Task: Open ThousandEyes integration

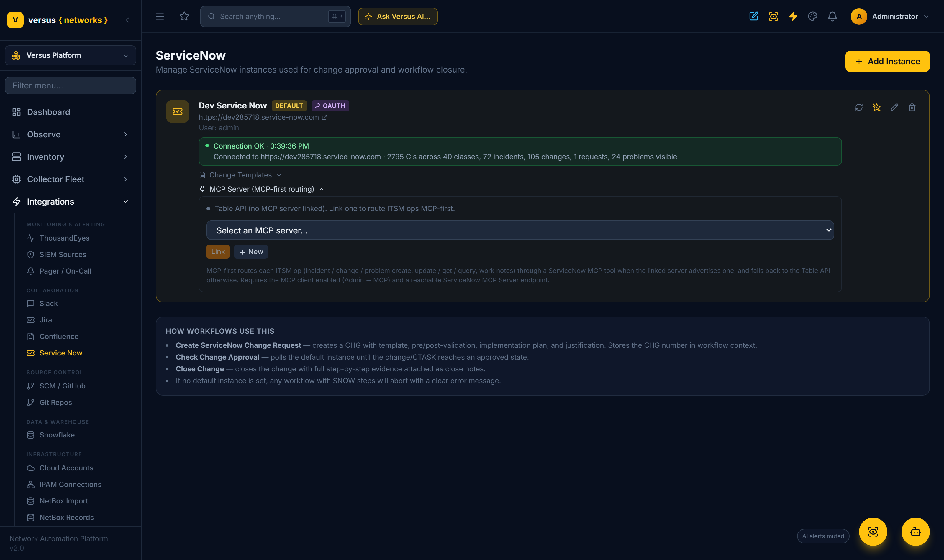Action: pos(65,238)
